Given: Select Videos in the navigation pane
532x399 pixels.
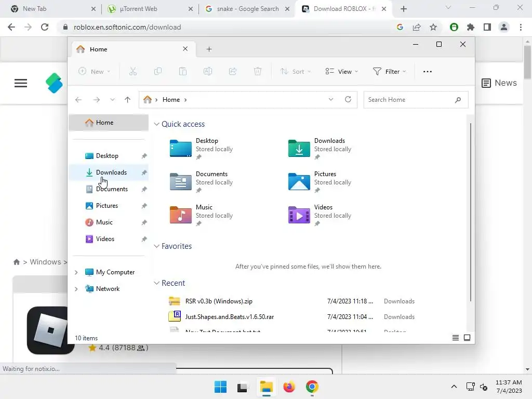Looking at the screenshot, I should pyautogui.click(x=109, y=239).
